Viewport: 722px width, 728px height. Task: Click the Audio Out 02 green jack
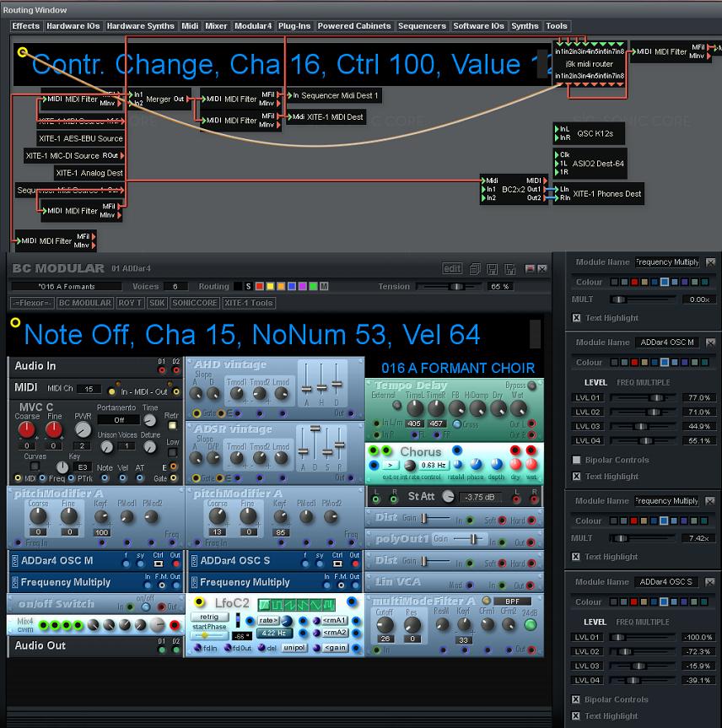coord(176,650)
